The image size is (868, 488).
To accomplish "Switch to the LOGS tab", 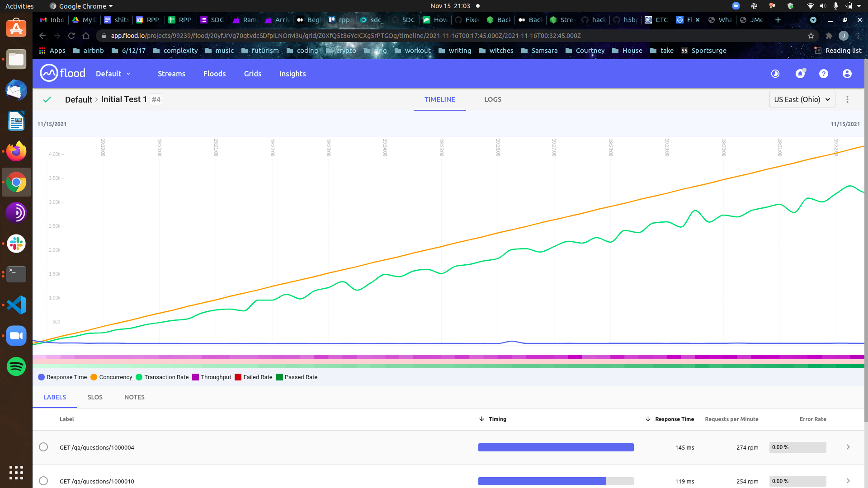I will click(493, 99).
